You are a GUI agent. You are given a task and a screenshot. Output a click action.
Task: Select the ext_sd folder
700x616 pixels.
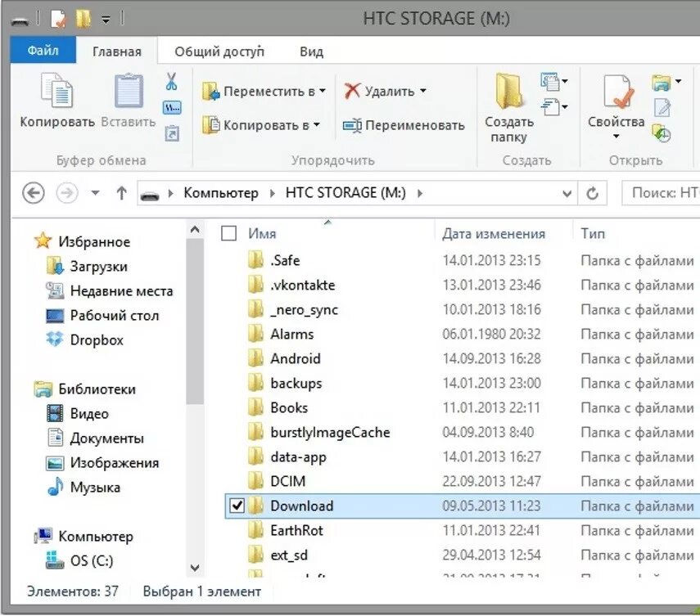pos(289,555)
